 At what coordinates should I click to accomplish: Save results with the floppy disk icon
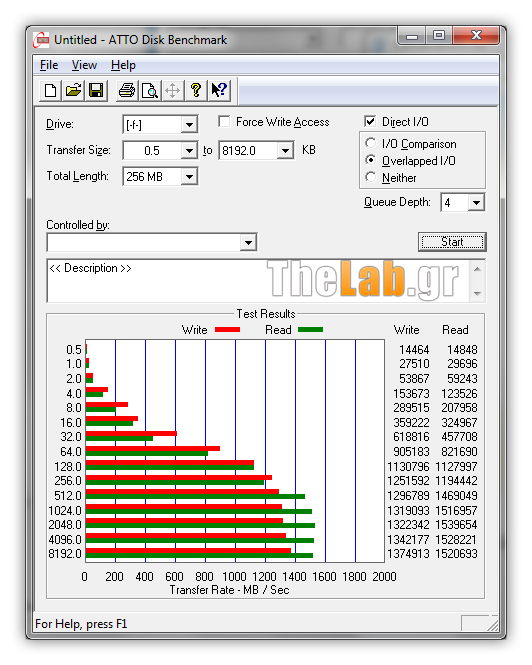pyautogui.click(x=96, y=90)
